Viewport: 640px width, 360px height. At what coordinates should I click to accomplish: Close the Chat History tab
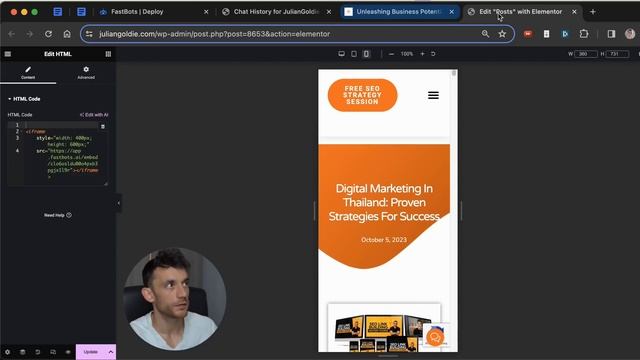pos(329,12)
